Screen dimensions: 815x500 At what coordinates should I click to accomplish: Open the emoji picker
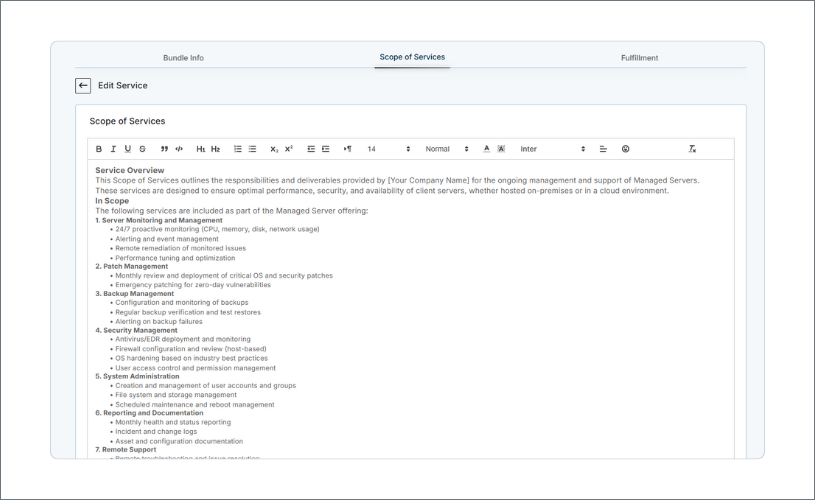[x=625, y=149]
